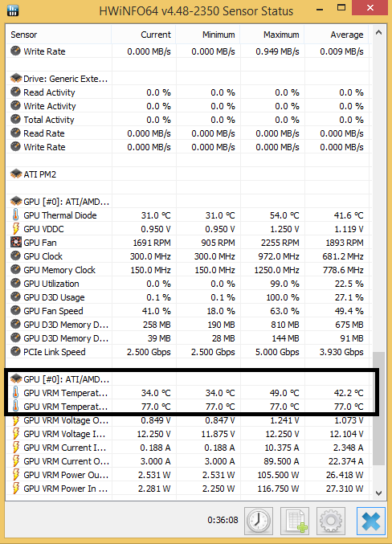Click the logging start document icon
This screenshot has height=544, width=392.
coord(295,521)
